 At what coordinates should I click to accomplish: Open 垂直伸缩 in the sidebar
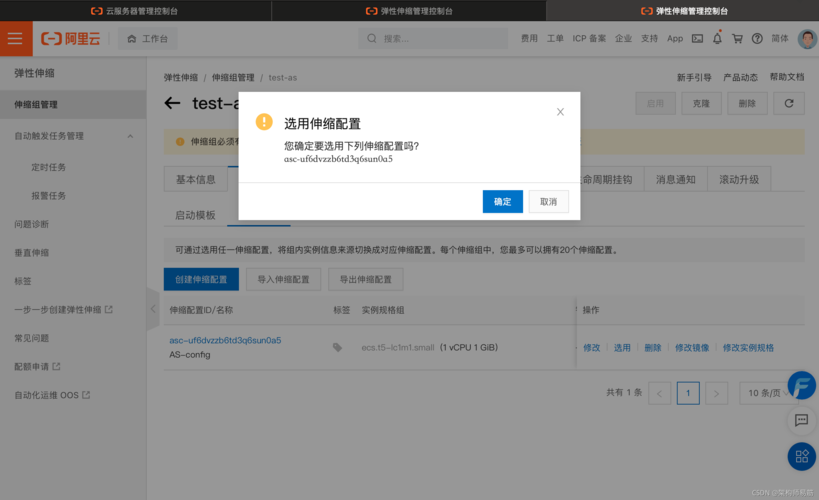coord(31,252)
